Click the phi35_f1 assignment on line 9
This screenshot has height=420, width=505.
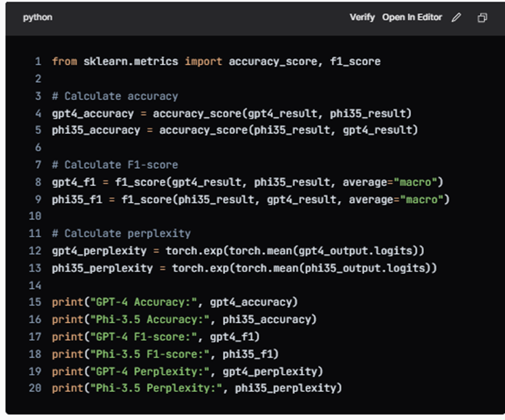(250, 200)
